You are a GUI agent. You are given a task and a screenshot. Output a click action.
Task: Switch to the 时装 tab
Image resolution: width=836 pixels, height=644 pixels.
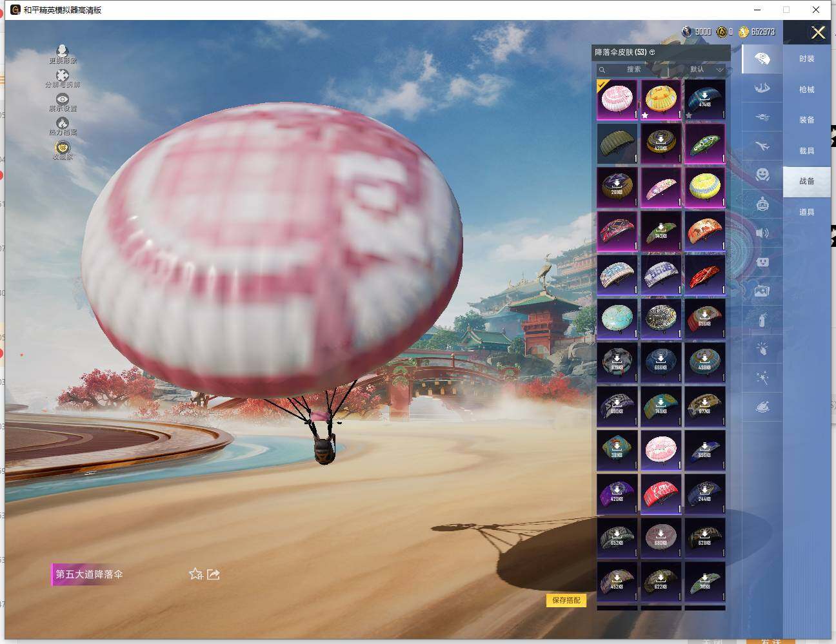(806, 59)
